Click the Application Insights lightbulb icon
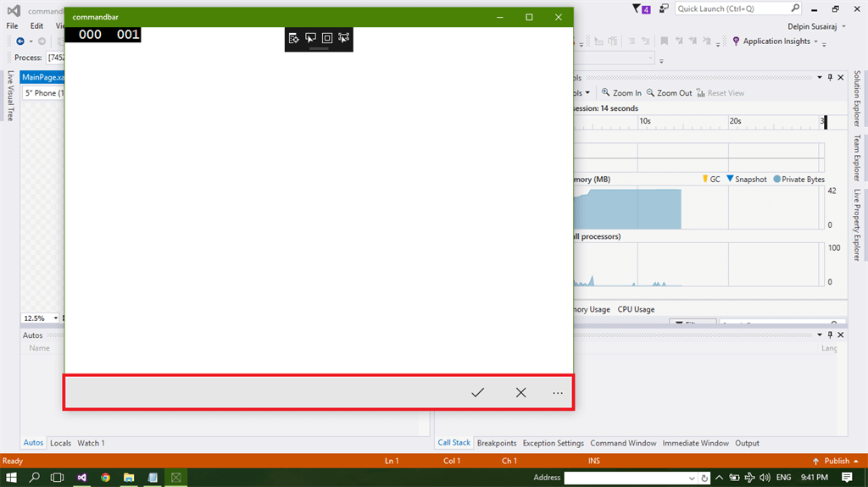 pyautogui.click(x=736, y=42)
